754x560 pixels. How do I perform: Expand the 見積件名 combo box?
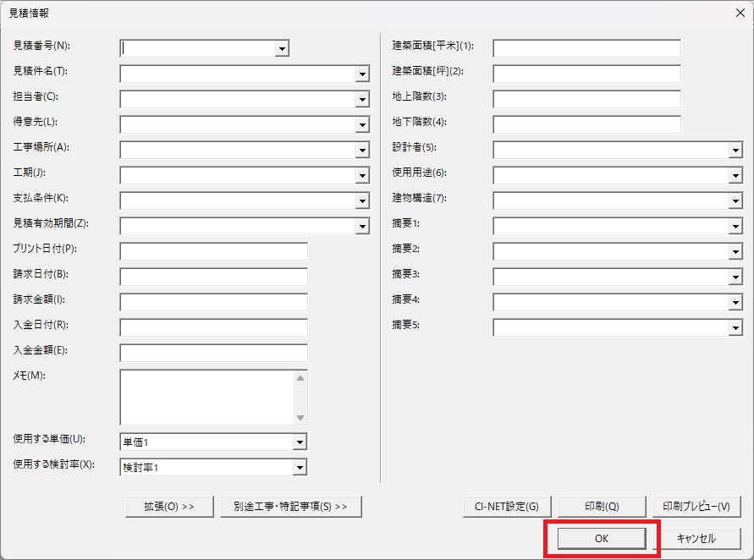click(361, 74)
